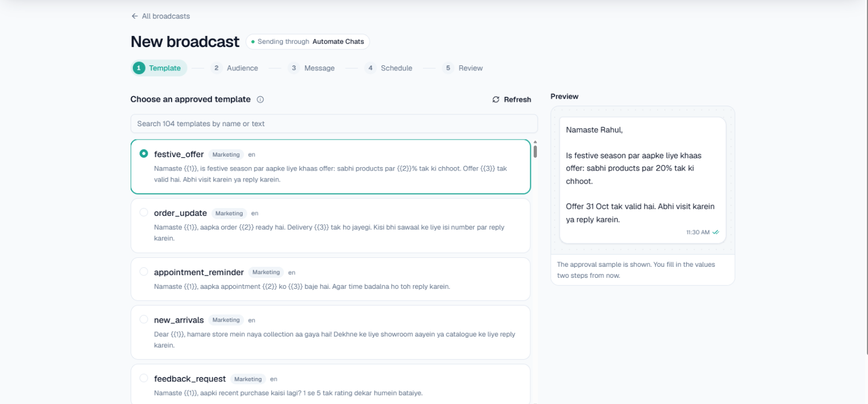Screen dimensions: 868x404
Task: Click the template search input field
Action: [x=334, y=123]
